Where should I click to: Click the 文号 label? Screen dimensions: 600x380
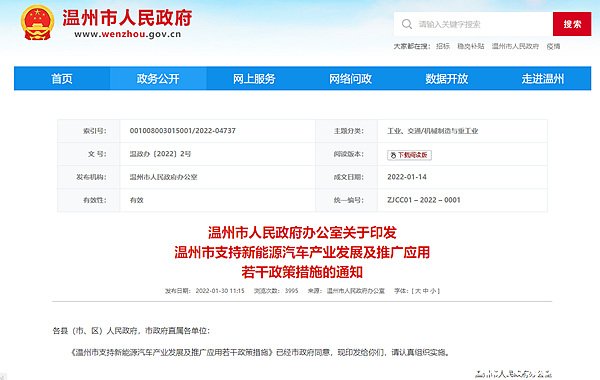[97, 154]
